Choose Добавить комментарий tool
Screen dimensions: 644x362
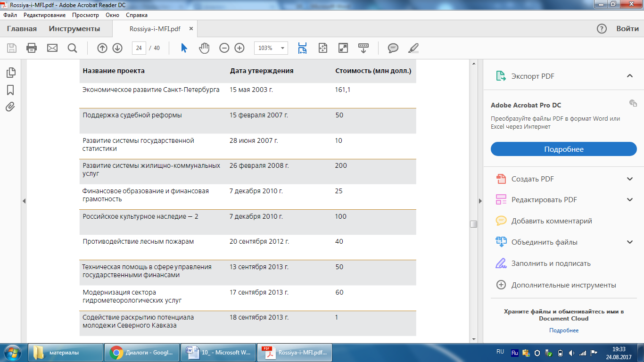[x=552, y=221]
